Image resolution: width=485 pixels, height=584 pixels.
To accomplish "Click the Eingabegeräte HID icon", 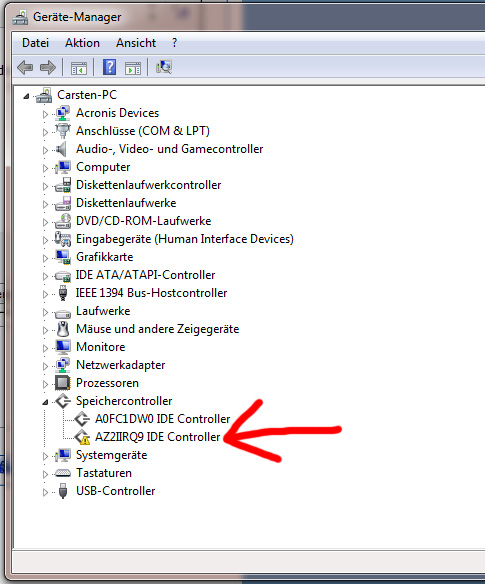I will click(x=63, y=239).
